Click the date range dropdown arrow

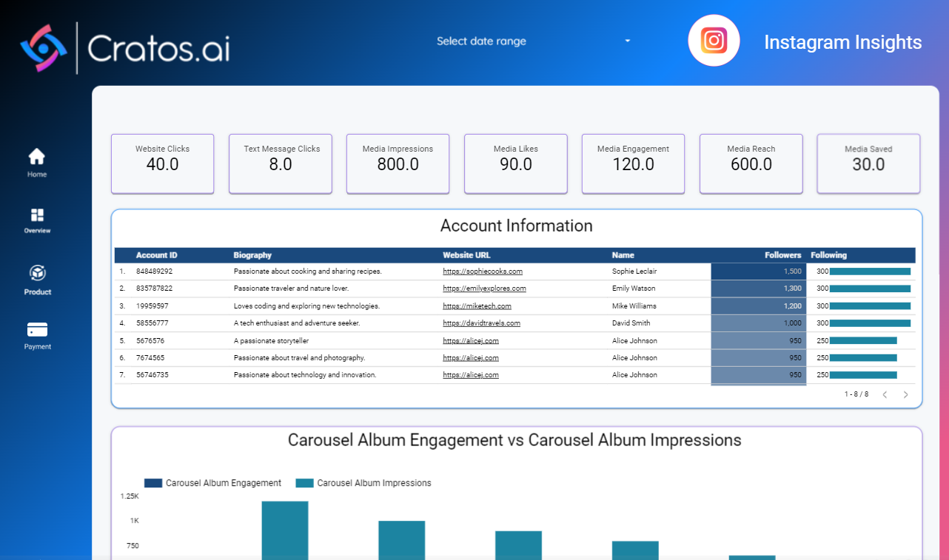click(628, 41)
